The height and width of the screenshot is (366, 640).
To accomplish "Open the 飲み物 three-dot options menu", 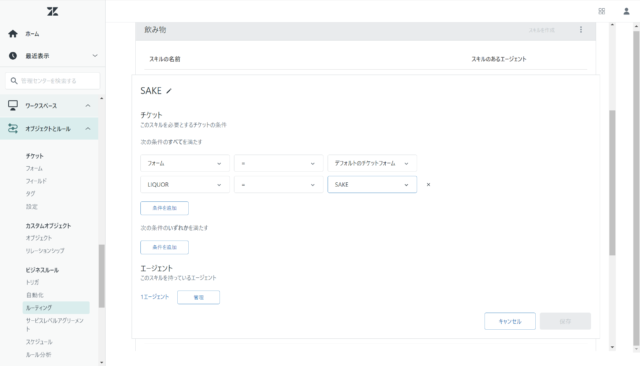I will tap(581, 30).
